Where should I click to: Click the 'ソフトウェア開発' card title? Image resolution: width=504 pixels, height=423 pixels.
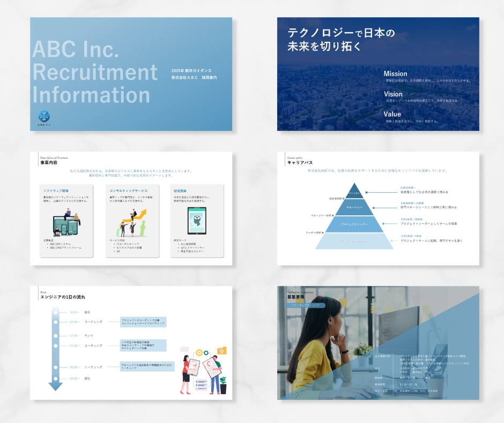[x=56, y=191]
